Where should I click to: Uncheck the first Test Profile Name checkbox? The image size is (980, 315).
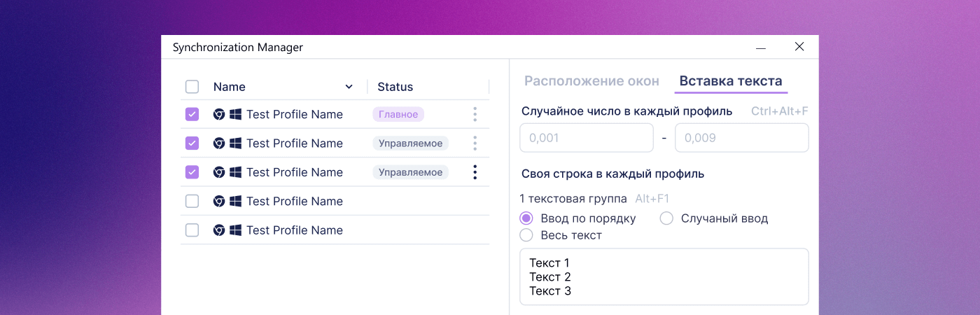tap(192, 115)
